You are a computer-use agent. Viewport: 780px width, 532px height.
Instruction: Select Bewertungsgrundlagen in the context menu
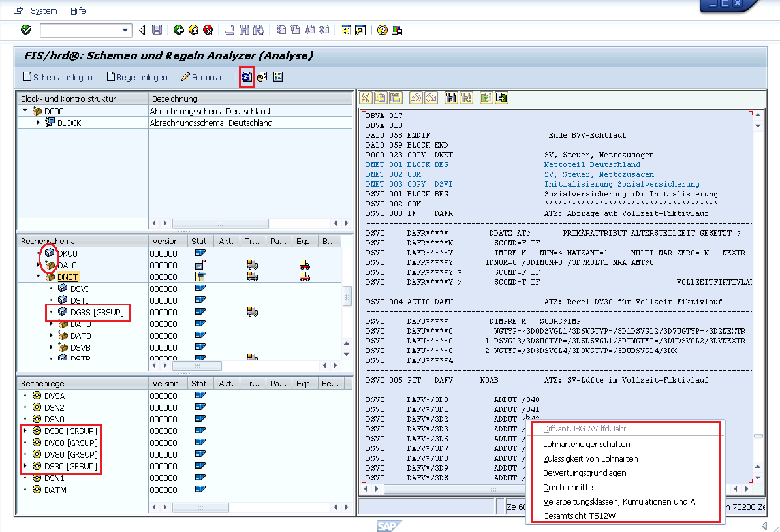click(584, 473)
